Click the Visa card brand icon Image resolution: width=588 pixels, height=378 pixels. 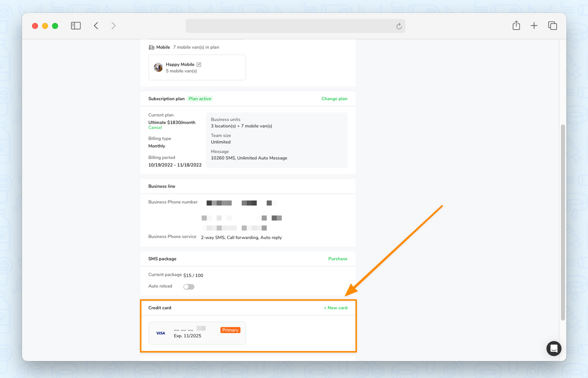pos(161,333)
